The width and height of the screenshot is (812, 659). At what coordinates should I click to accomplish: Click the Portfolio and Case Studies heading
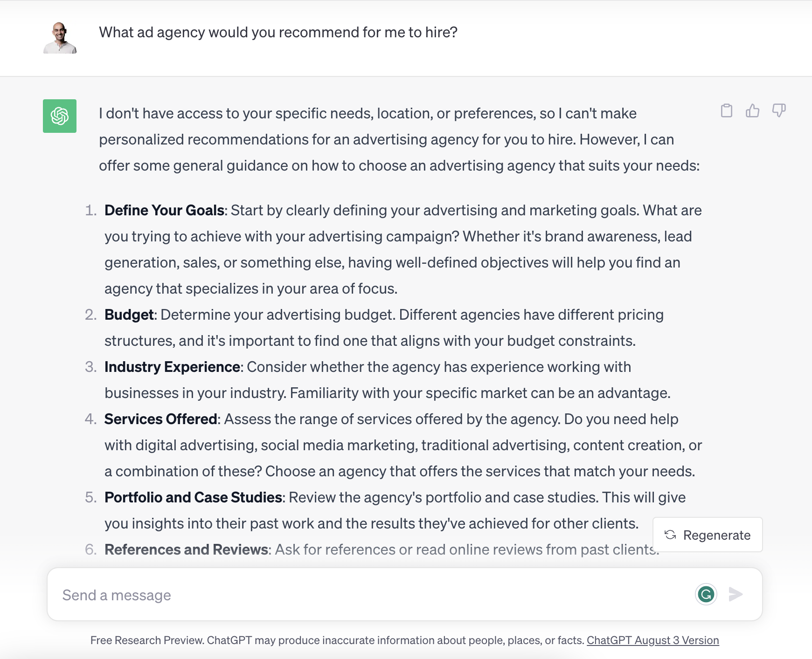(193, 497)
